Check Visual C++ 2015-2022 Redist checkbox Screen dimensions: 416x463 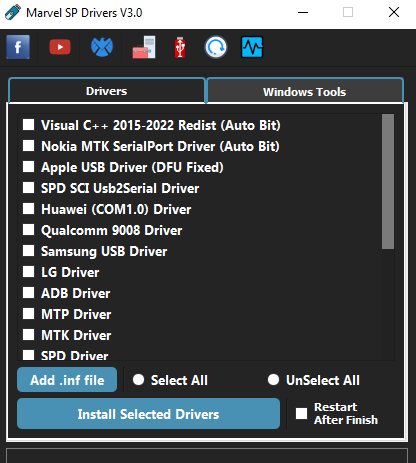pos(28,125)
